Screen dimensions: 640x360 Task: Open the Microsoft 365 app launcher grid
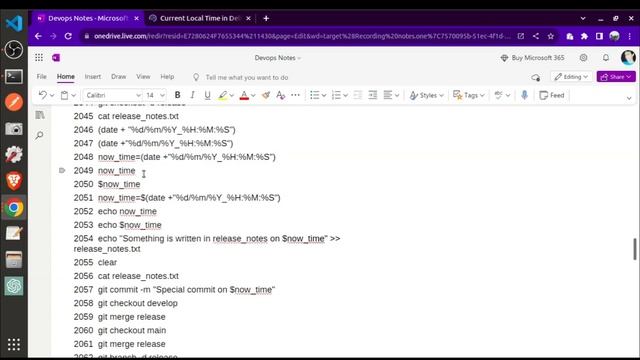[x=39, y=58]
